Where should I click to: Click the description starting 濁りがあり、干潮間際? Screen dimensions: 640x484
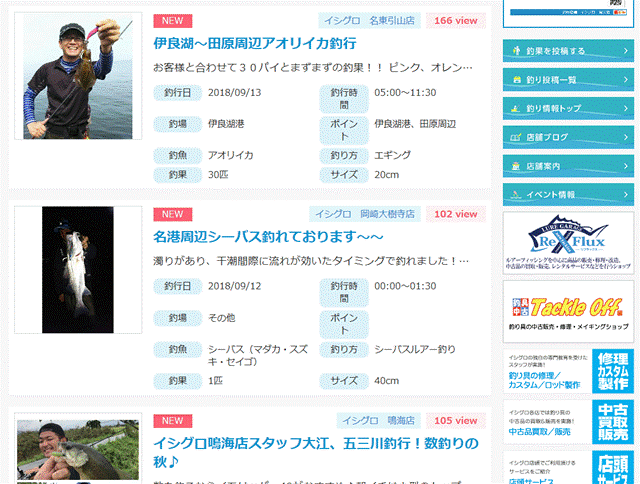(x=311, y=261)
